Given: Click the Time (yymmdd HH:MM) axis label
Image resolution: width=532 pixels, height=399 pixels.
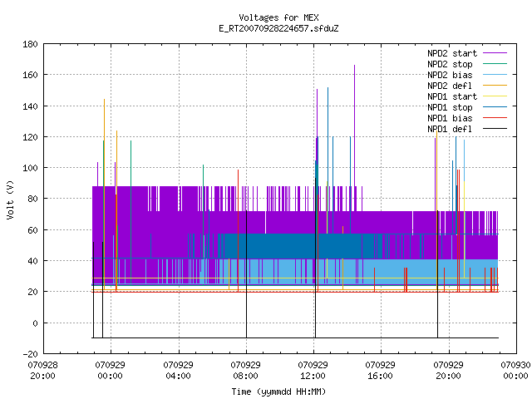Looking at the screenshot, I should 278,392.
